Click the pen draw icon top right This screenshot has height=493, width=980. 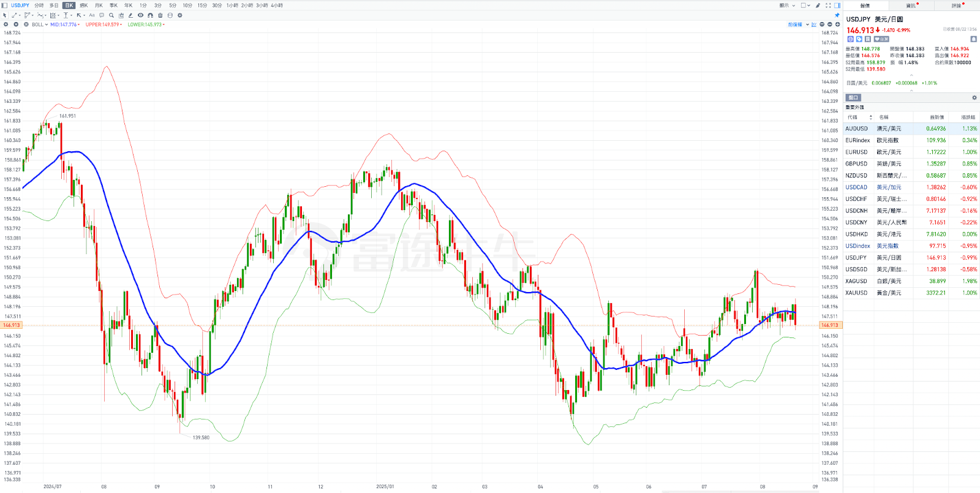click(x=818, y=6)
